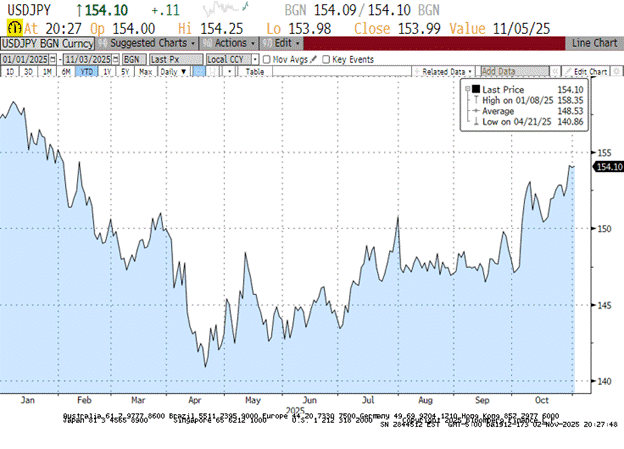
Task: Switch to the 1Y time range
Action: [107, 73]
